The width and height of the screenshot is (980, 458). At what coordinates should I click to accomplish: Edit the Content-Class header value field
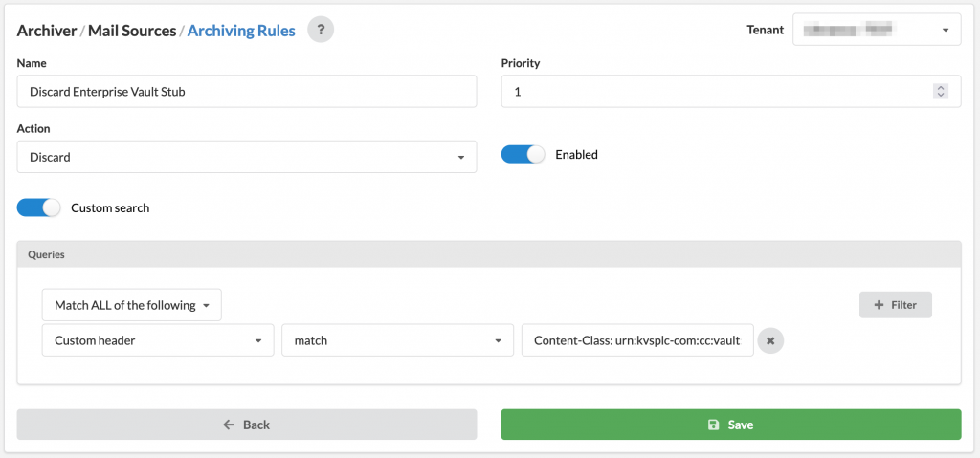tap(637, 340)
